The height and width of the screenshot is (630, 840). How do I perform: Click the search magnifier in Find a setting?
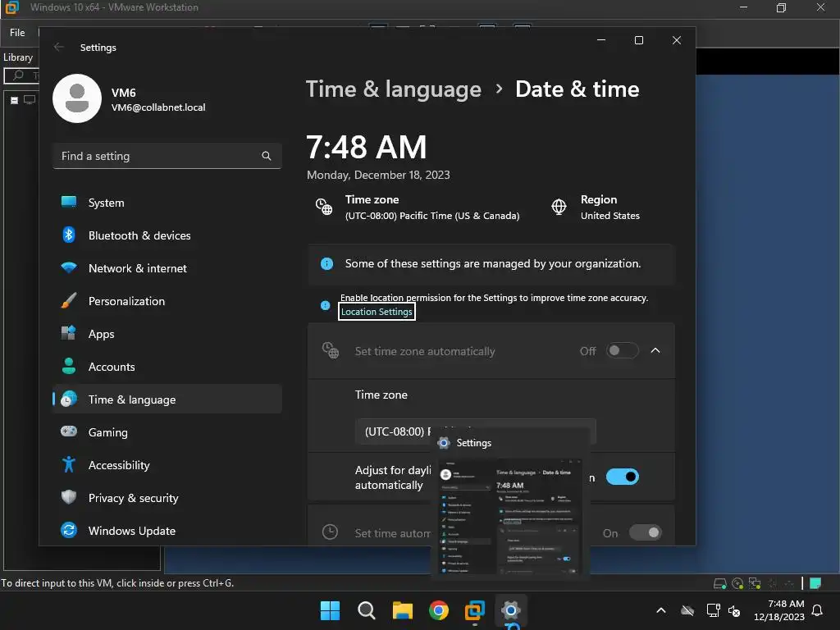point(267,156)
